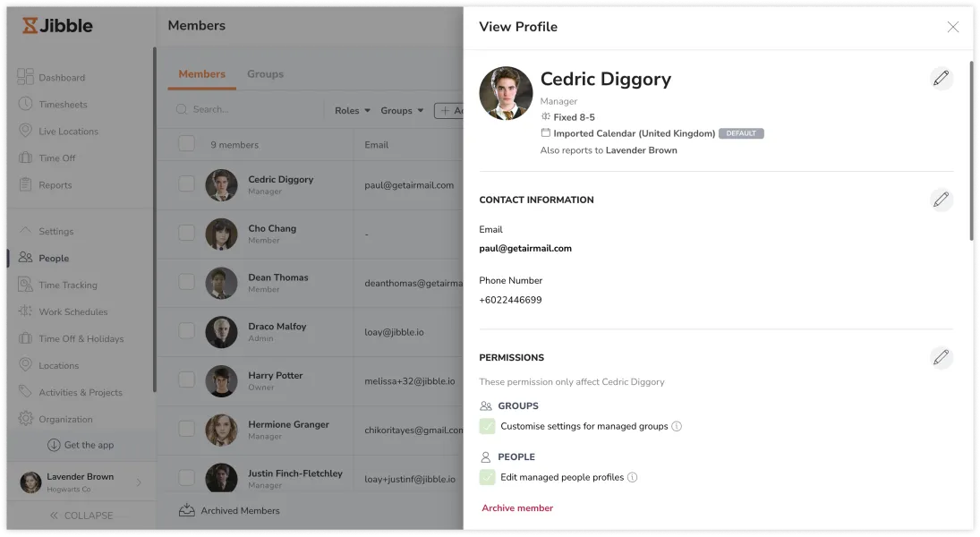This screenshot has width=980, height=537.
Task: Switch to the Groups tab
Action: coord(265,74)
